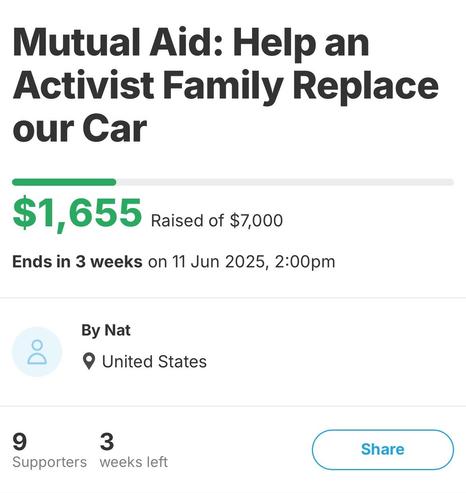Click the 11 Jun 2025 end date
466x493 pixels.
point(219,262)
